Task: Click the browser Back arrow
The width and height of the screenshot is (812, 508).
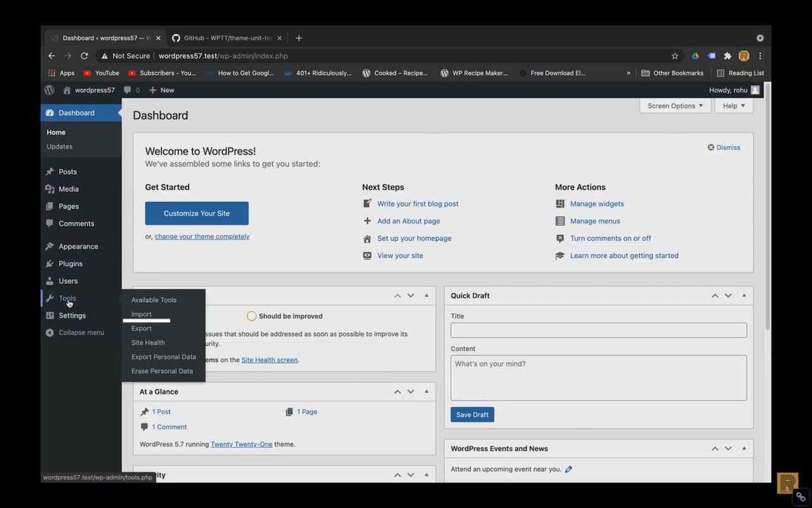Action: [52, 56]
